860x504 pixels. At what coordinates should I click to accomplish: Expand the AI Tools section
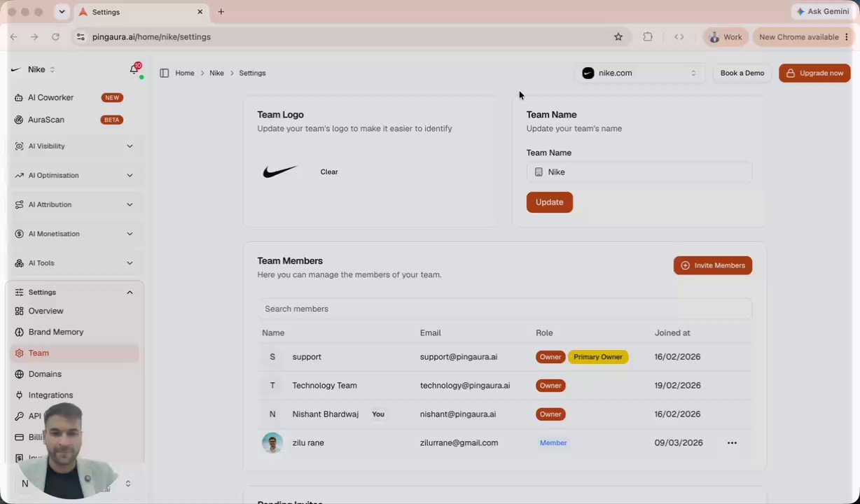pyautogui.click(x=130, y=263)
